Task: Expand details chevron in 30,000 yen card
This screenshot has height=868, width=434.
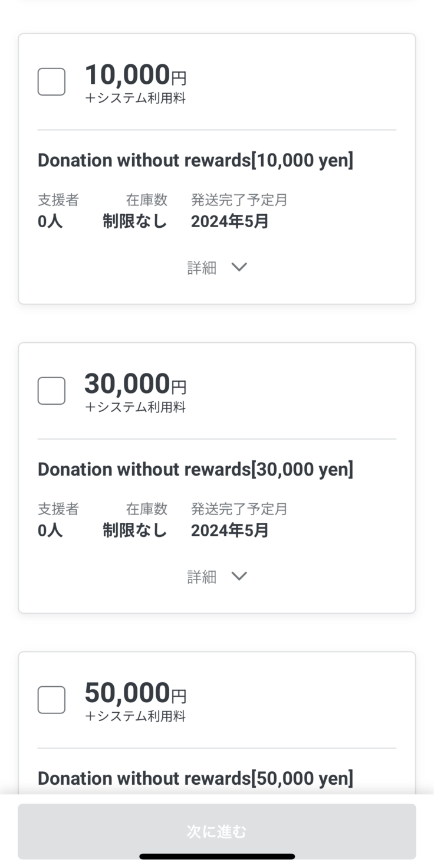Action: coord(239,577)
